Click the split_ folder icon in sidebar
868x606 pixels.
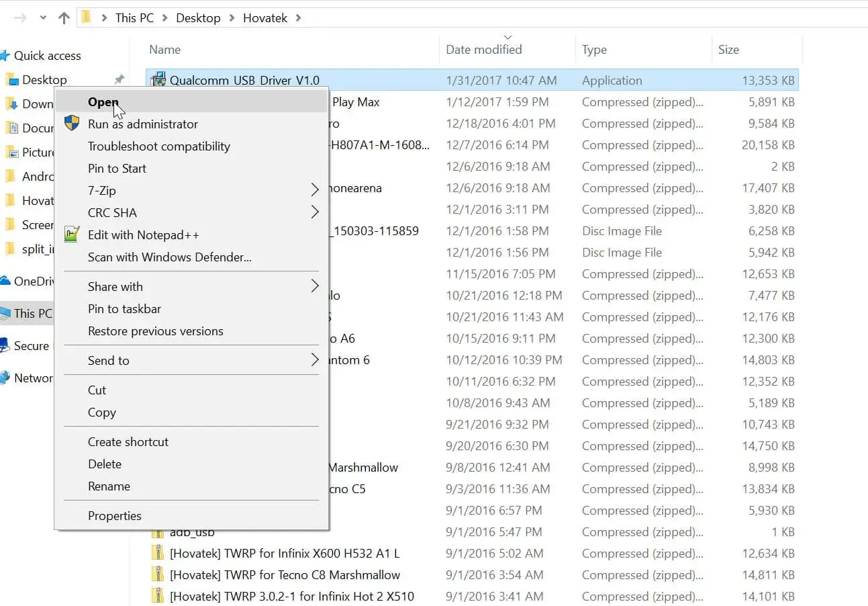(10, 249)
